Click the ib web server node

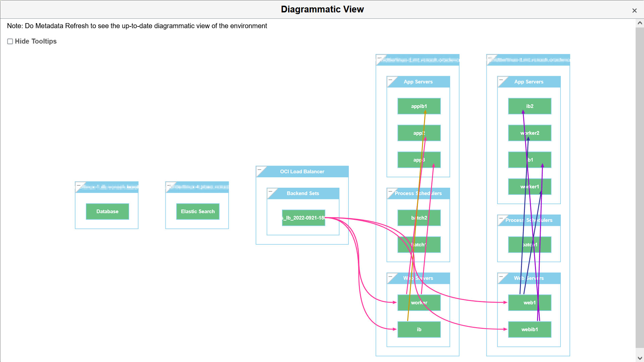pos(419,329)
